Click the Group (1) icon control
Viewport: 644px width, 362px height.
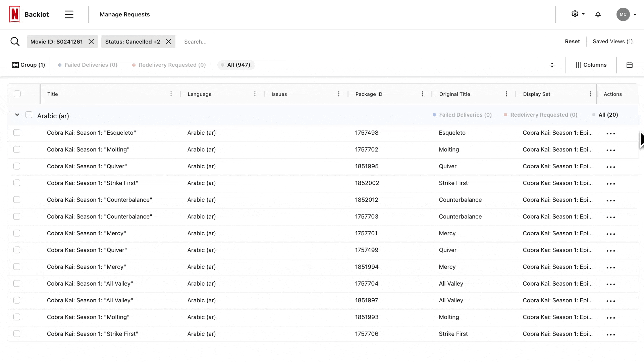pos(15,65)
